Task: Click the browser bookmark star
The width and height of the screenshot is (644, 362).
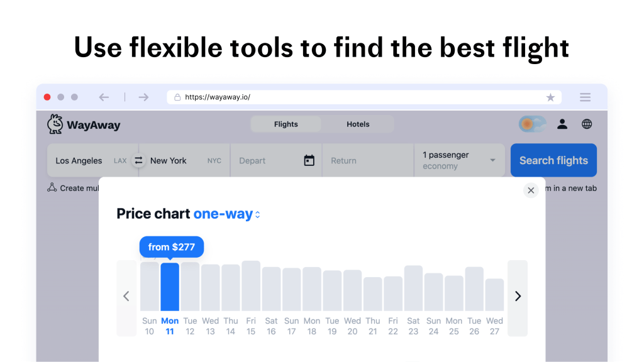Action: click(x=550, y=97)
